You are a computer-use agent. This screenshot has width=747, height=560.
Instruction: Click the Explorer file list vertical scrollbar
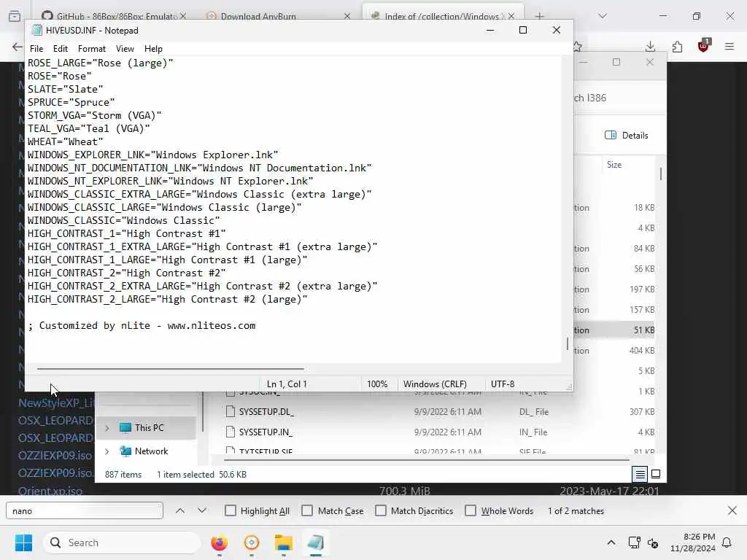(x=661, y=174)
